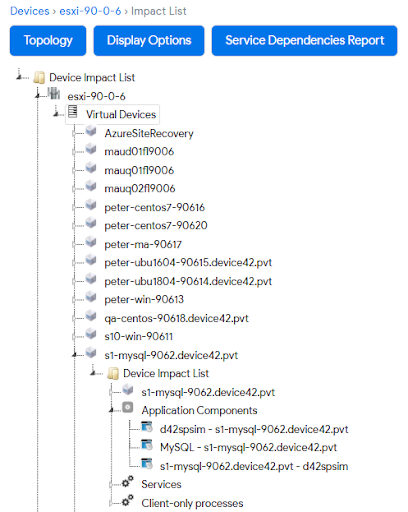Click the mauq01fl9006 cube icon
Viewport: 408px width, 512px height.
click(91, 167)
